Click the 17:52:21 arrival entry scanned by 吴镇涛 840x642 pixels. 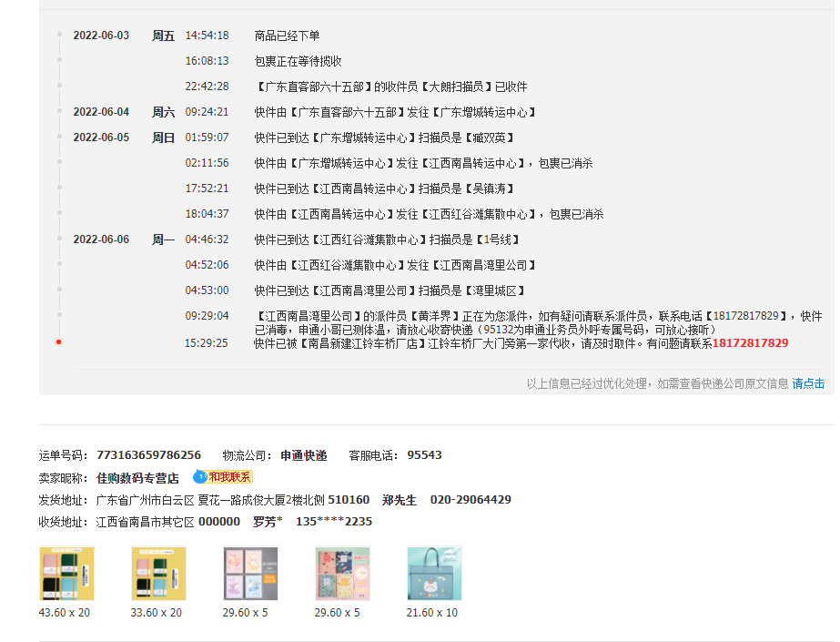click(384, 189)
